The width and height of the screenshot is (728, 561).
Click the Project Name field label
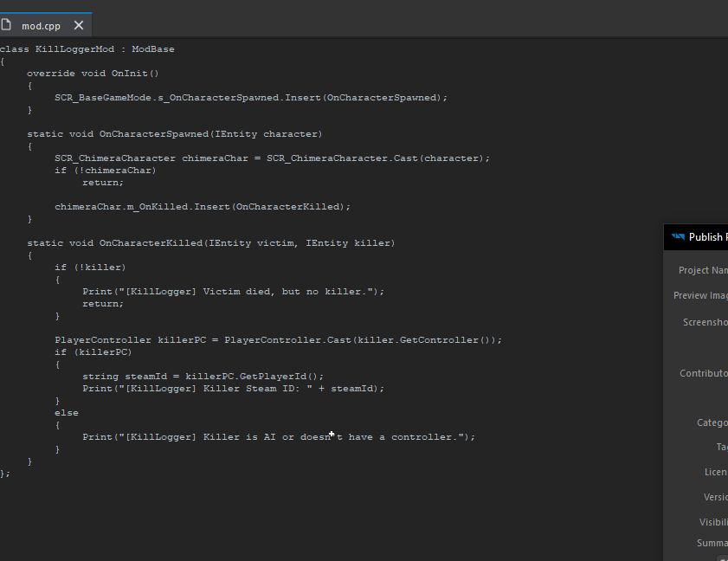(702, 270)
